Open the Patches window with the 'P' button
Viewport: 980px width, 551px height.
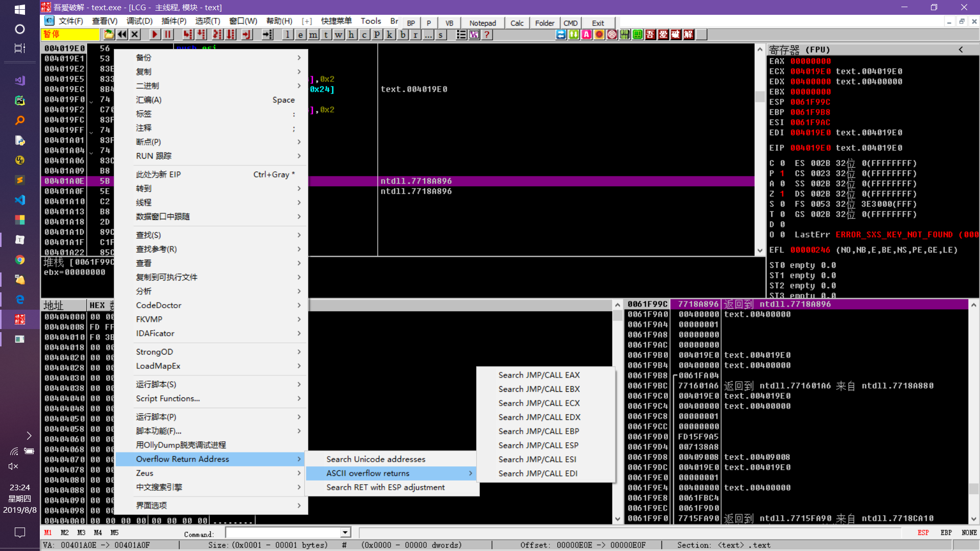click(377, 34)
